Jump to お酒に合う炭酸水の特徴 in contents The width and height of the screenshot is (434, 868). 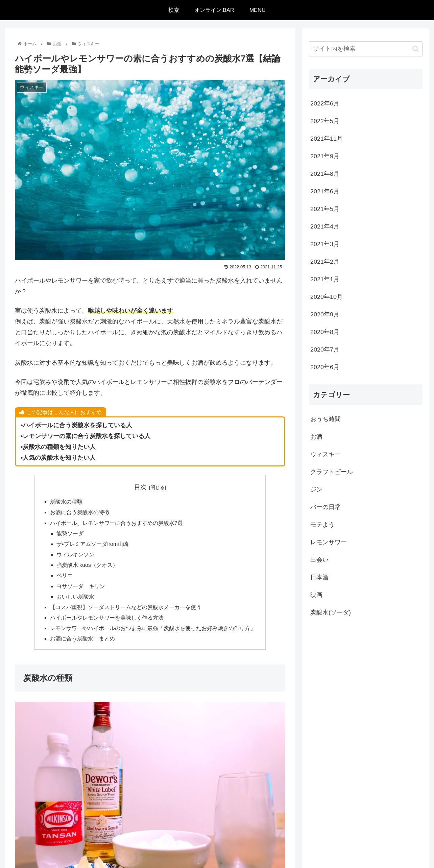pyautogui.click(x=80, y=512)
